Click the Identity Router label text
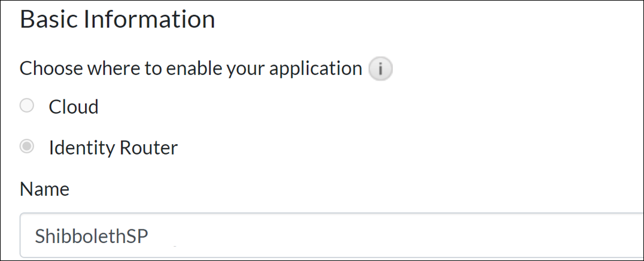Image resolution: width=644 pixels, height=261 pixels. [113, 147]
